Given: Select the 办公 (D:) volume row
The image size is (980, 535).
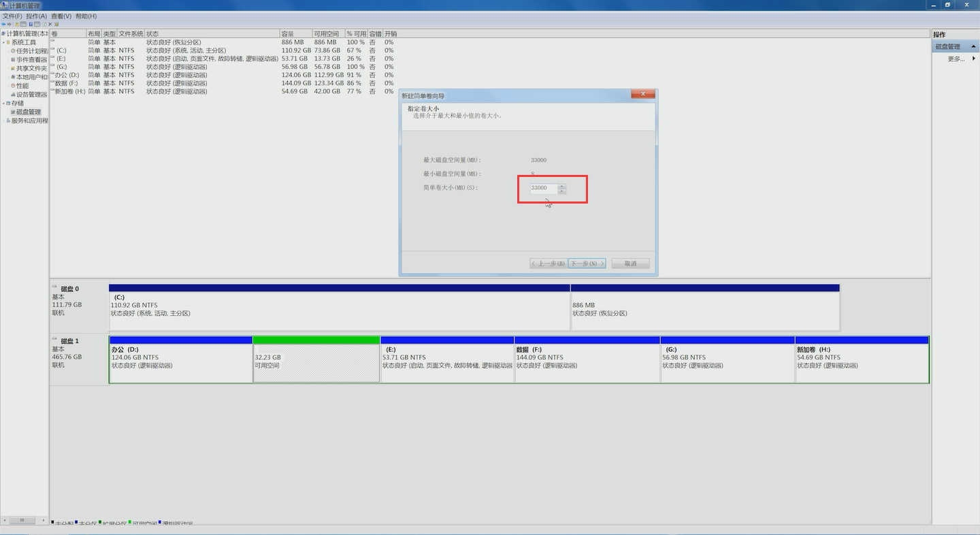Looking at the screenshot, I should [x=223, y=75].
